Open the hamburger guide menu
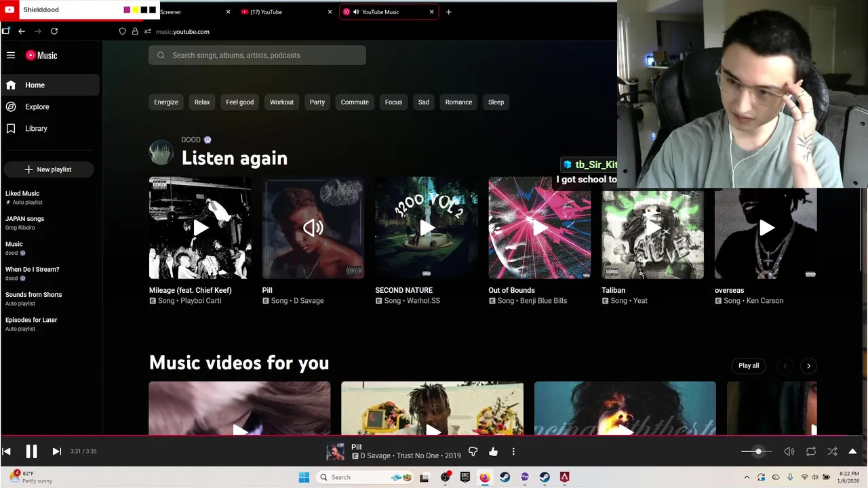This screenshot has height=488, width=868. coord(11,56)
